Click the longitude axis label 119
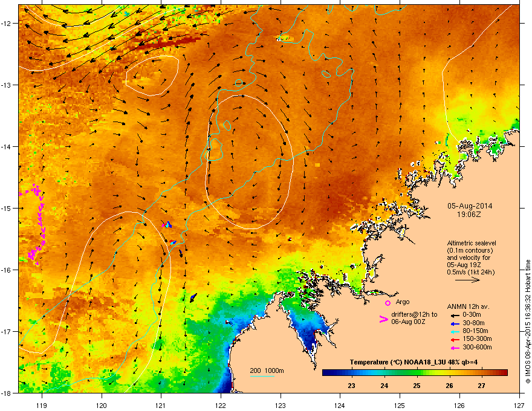Viewport: 532px width, 411px height. [x=42, y=405]
